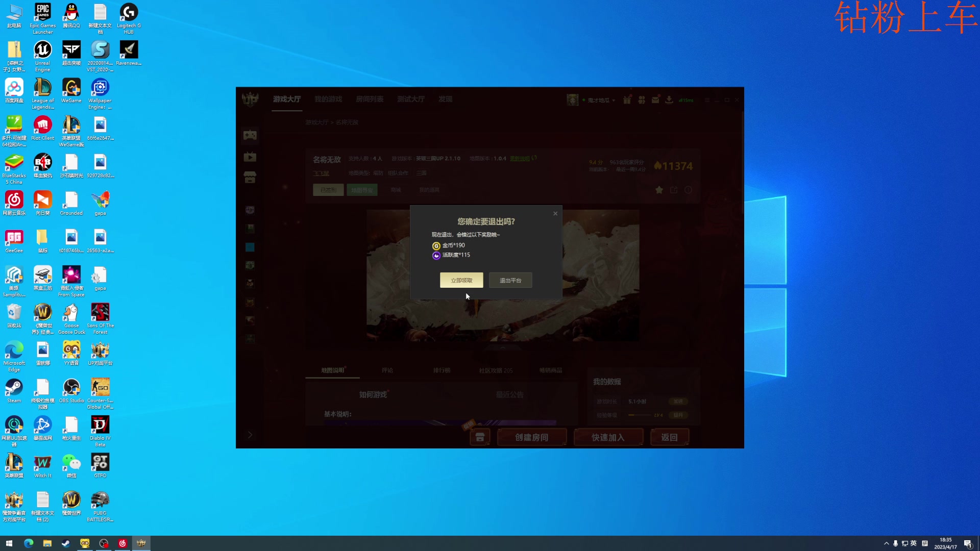The width and height of the screenshot is (980, 551).
Task: Click the 创建房间 create room button
Action: 531,437
